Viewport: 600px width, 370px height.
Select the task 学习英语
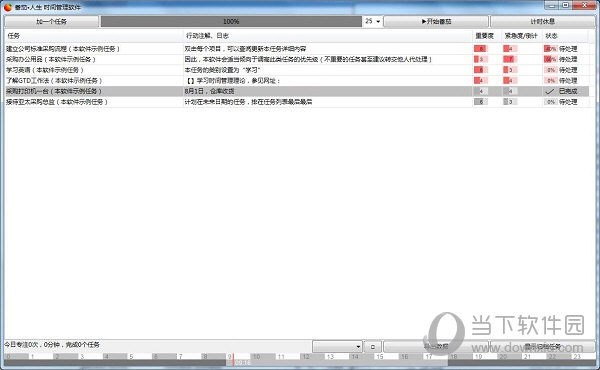pyautogui.click(x=45, y=70)
